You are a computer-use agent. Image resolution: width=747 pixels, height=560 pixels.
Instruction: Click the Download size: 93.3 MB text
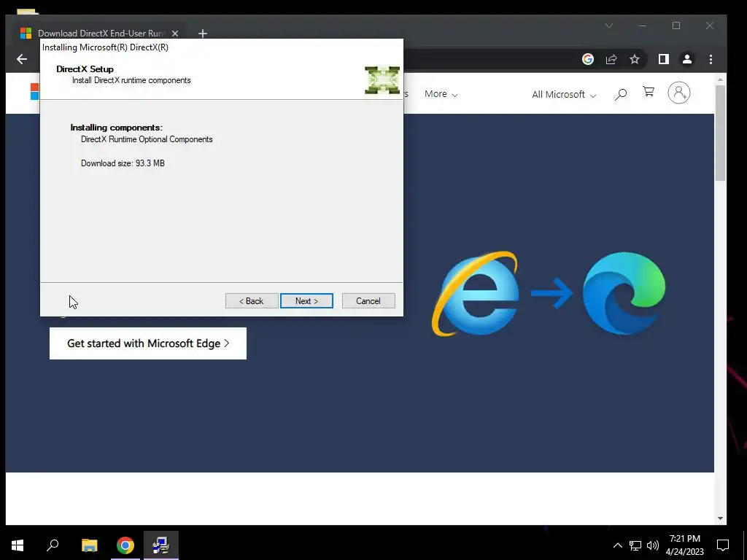pos(123,163)
